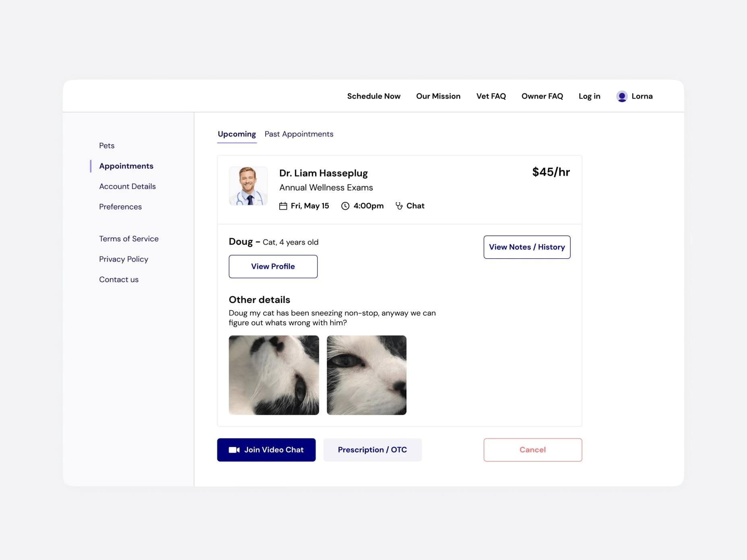Click Lorna's avatar icon in the header

622,96
